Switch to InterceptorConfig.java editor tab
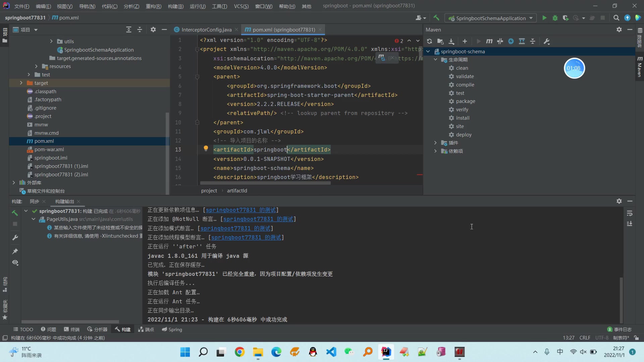 206,29
